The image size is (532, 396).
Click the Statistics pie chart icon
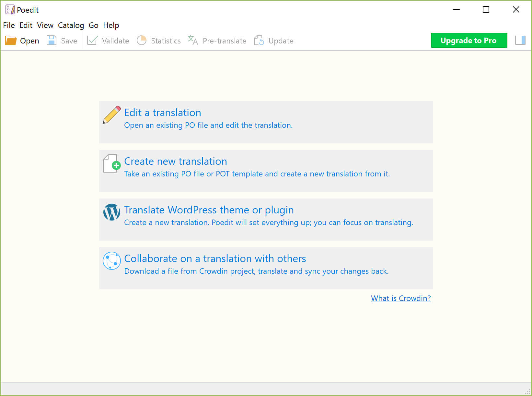coord(142,41)
